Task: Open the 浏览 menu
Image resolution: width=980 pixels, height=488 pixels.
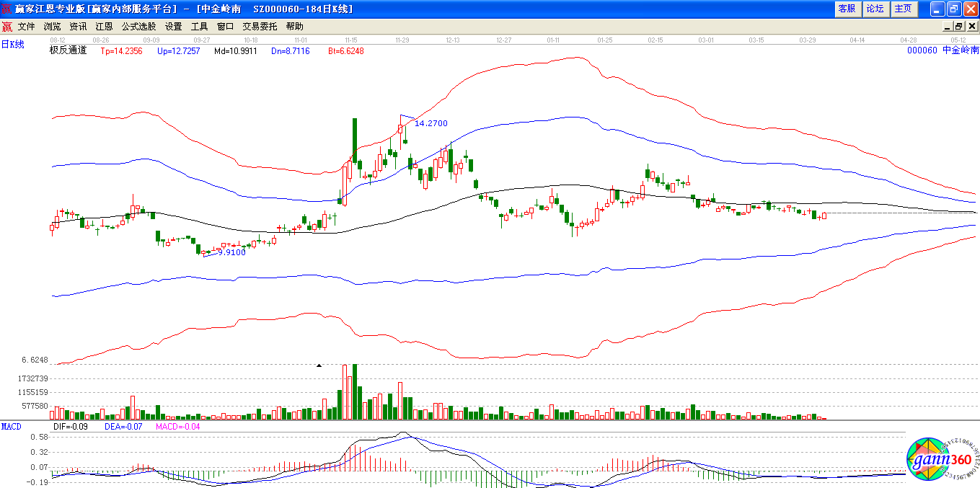Action: (52, 26)
